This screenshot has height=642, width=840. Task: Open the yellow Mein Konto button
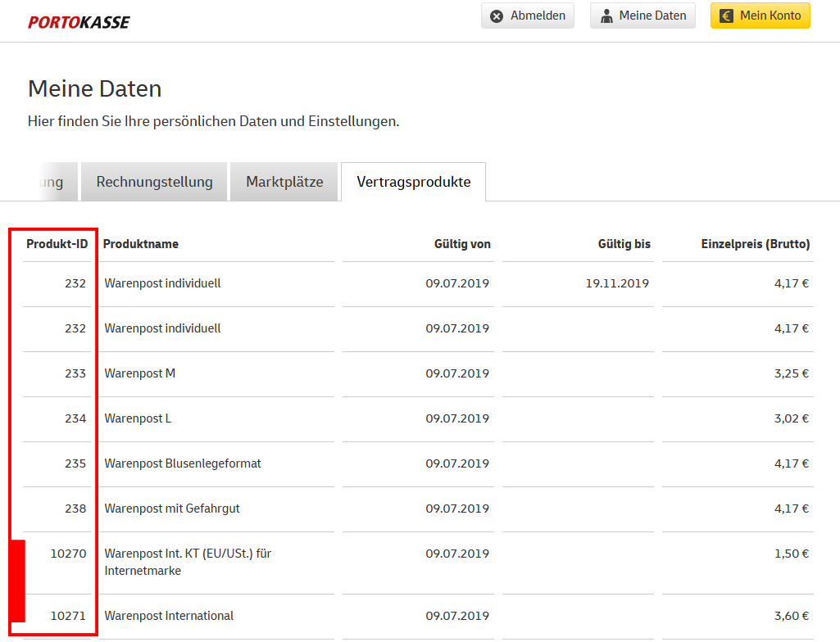click(x=761, y=16)
